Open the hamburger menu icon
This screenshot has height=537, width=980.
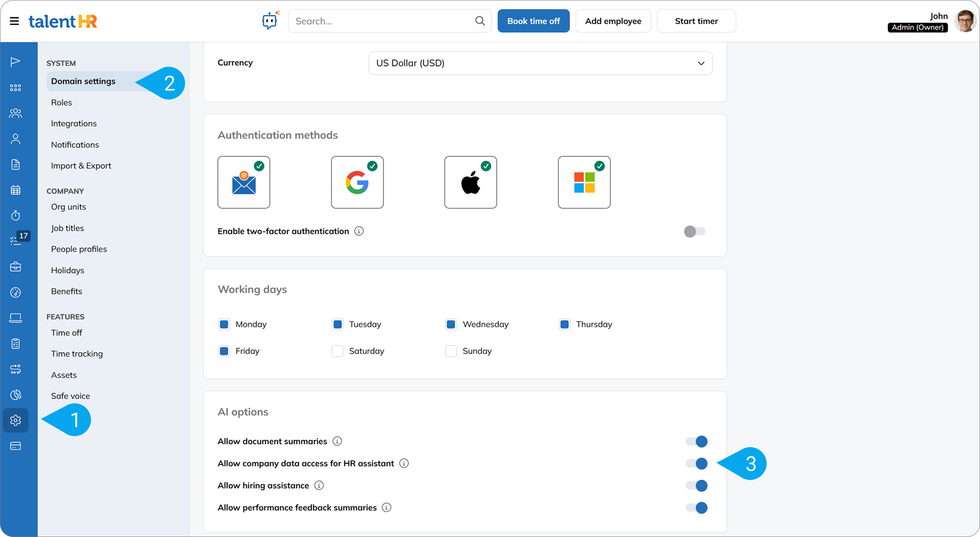(14, 21)
